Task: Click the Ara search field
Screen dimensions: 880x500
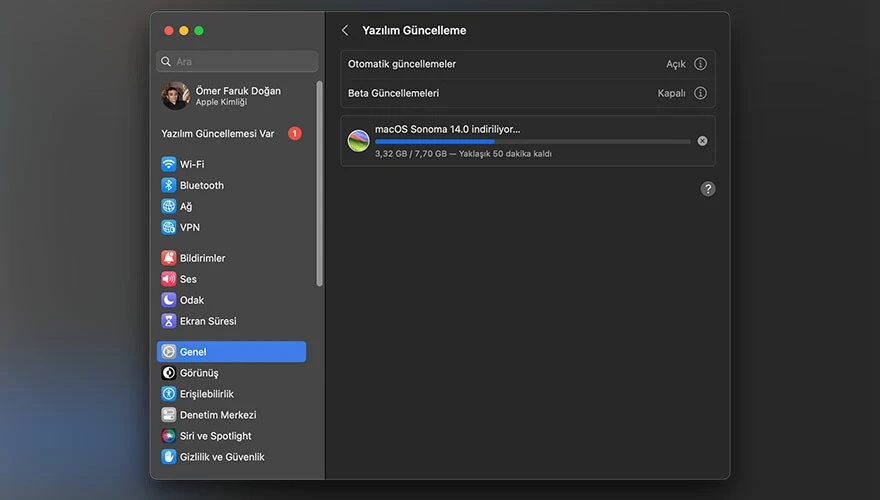Action: 237,62
